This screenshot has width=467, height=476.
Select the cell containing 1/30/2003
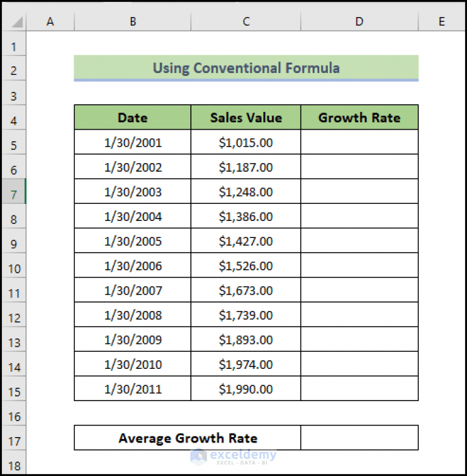coord(133,191)
